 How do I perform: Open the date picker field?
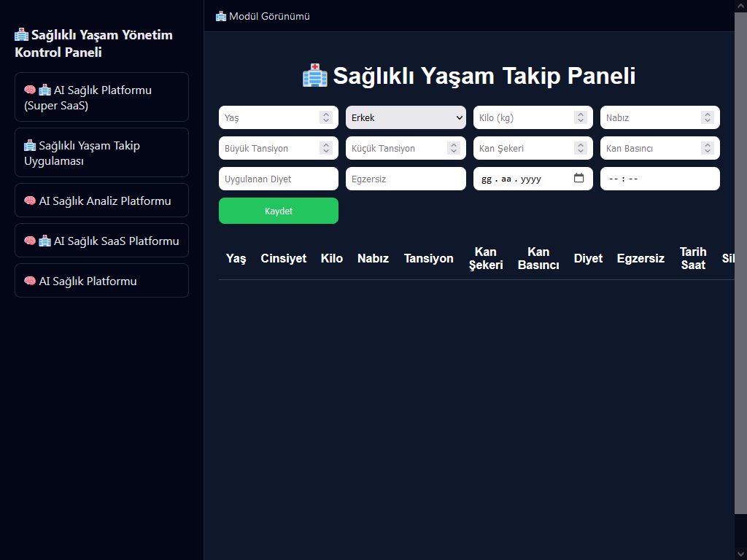(525, 179)
